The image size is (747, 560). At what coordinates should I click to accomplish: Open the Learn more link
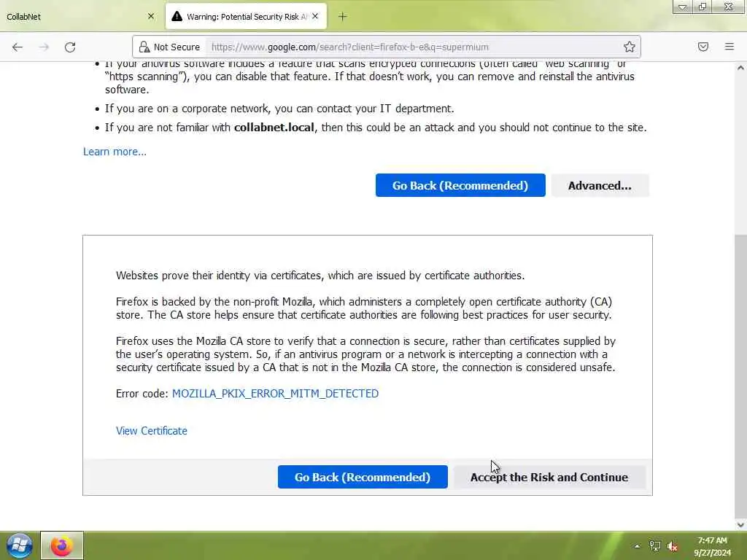point(115,152)
